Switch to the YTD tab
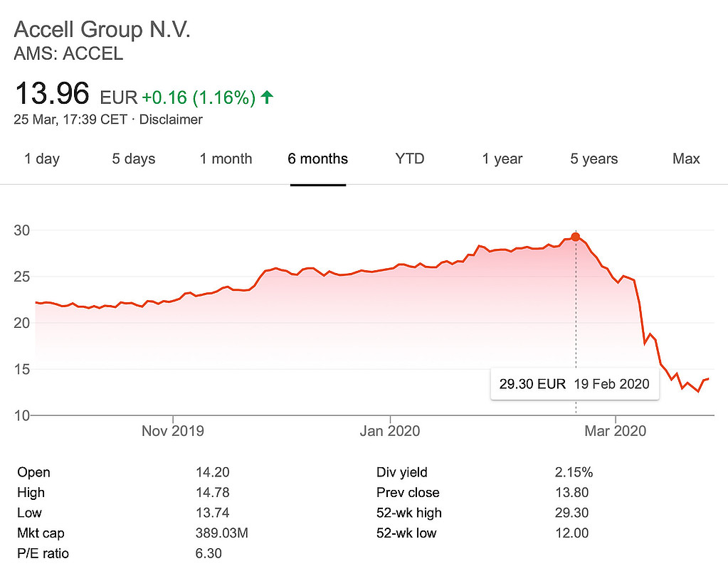Viewport: 728px width, 571px height. 409,159
